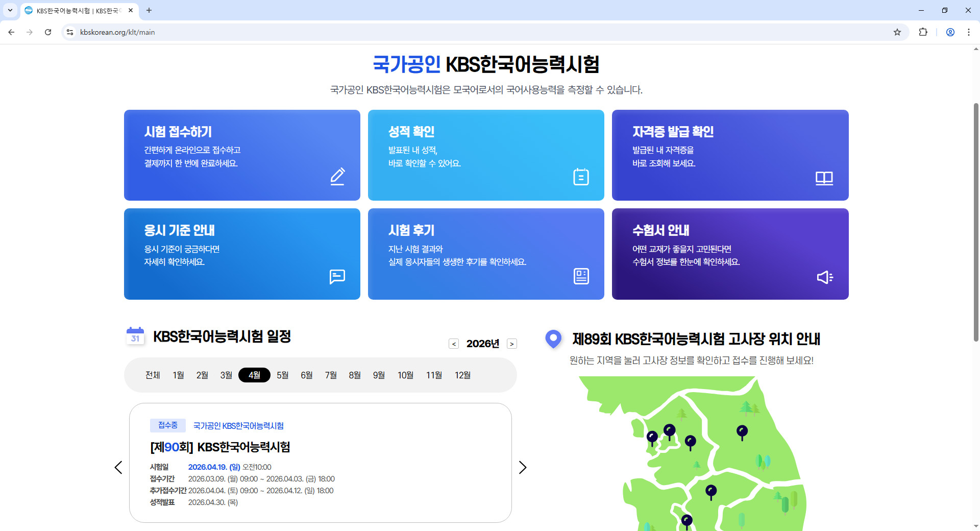Screen dimensions: 980x531
Task: Open the 국가공인 KBS한국어능력시험 link
Action: 238,425
